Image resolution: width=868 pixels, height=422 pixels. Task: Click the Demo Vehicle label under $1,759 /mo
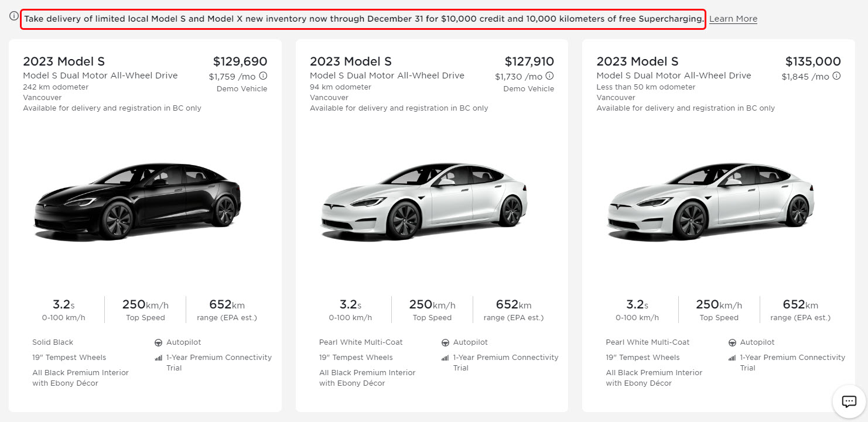pos(241,89)
